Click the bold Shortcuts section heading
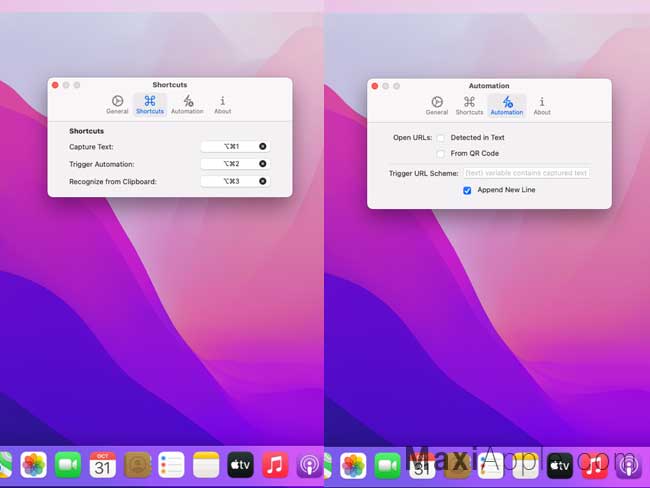The image size is (650, 488). [x=86, y=131]
